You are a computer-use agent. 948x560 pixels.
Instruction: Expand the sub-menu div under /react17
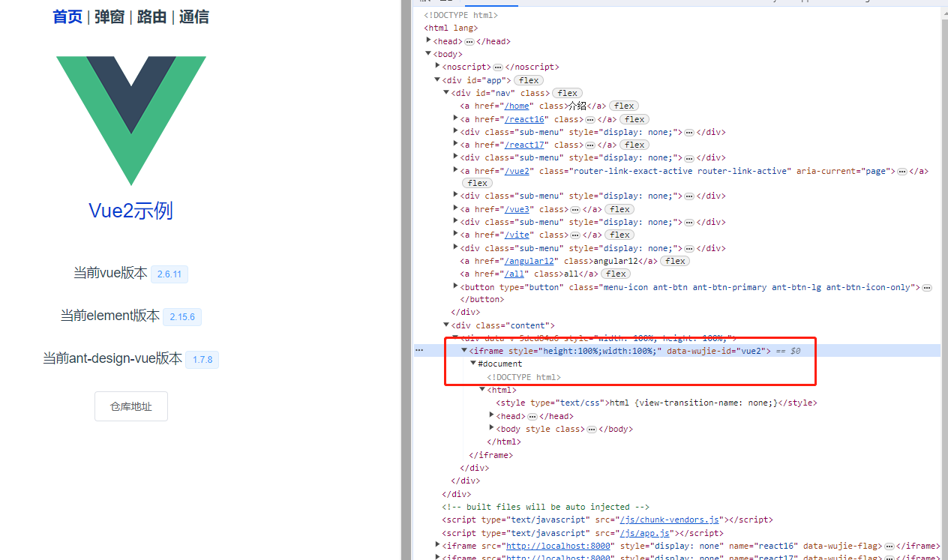click(455, 157)
